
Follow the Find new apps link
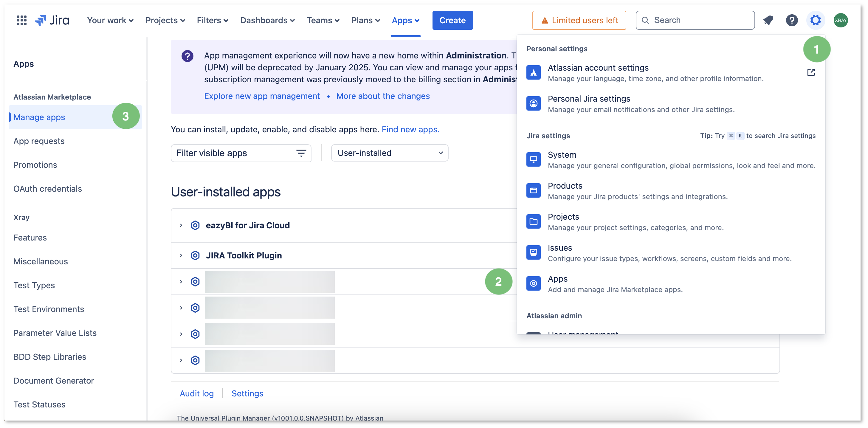pyautogui.click(x=410, y=130)
